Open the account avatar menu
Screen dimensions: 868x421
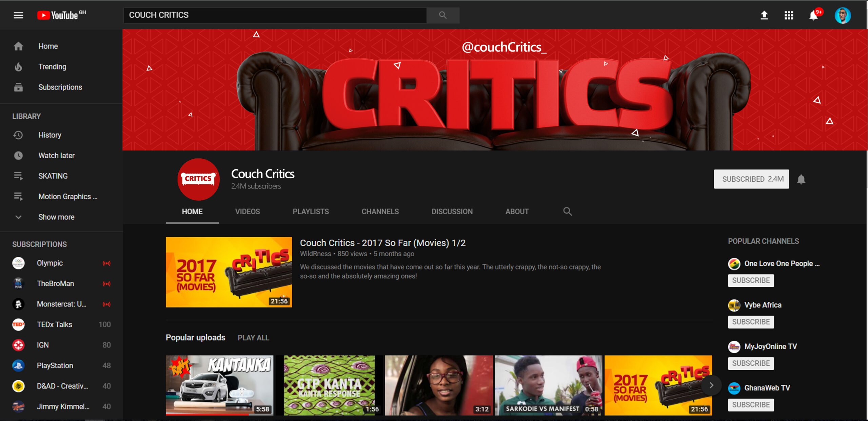842,16
